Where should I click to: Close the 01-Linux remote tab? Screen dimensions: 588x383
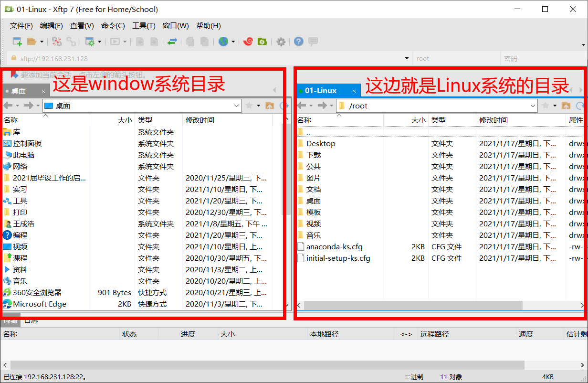(354, 91)
